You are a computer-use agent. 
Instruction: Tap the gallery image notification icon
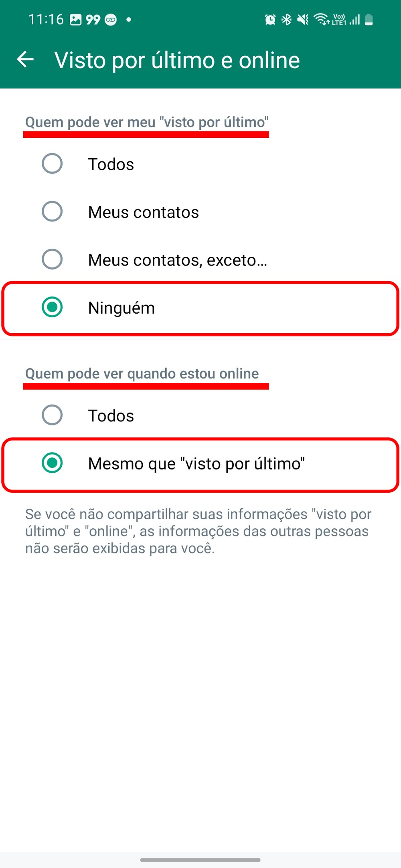coord(75,20)
